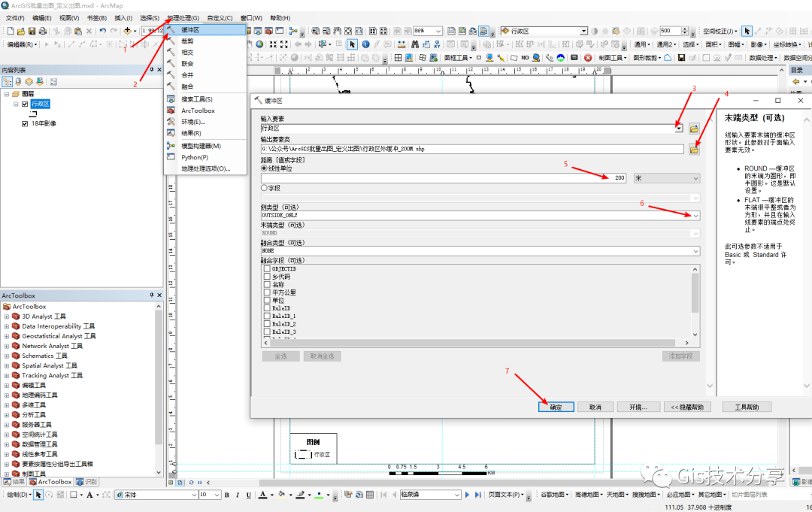Select the Identify tool icon
Screen dimensions: 812x512
point(365,44)
